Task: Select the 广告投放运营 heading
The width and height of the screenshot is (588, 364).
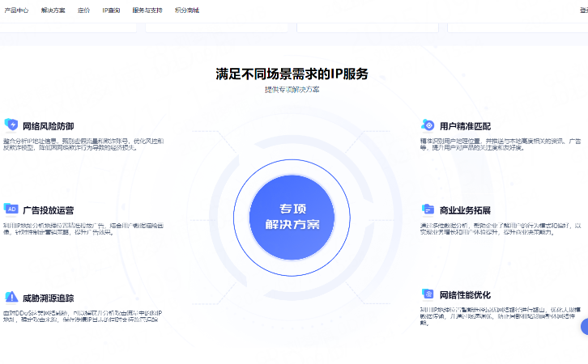Action: (48, 210)
